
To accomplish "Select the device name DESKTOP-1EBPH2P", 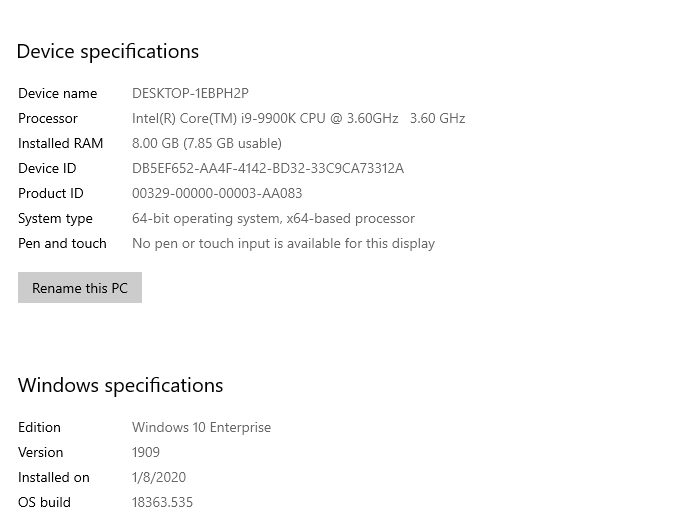I will [190, 94].
